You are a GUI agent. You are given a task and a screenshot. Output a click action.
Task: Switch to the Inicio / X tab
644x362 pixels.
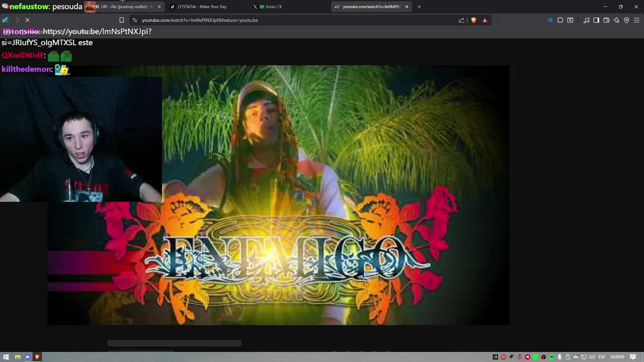pyautogui.click(x=274, y=7)
